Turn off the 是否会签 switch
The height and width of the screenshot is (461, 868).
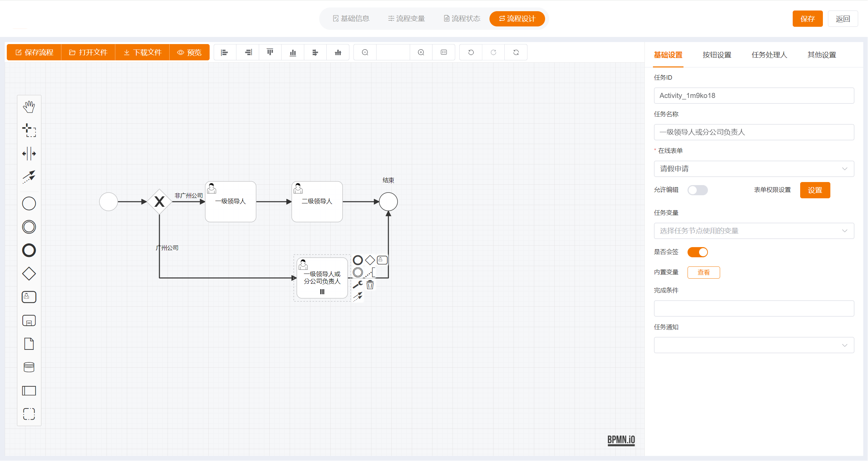click(697, 252)
